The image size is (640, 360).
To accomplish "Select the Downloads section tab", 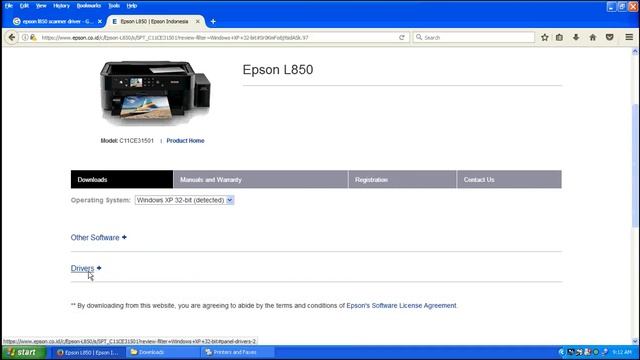I will coord(122,180).
